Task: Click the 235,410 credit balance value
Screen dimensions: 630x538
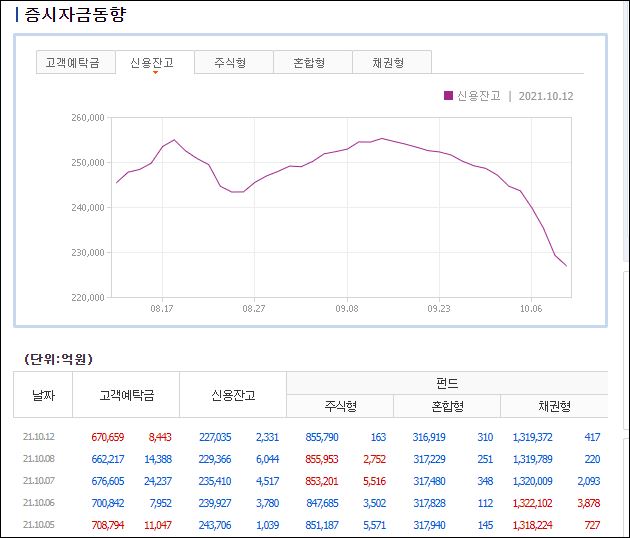Action: click(x=215, y=481)
